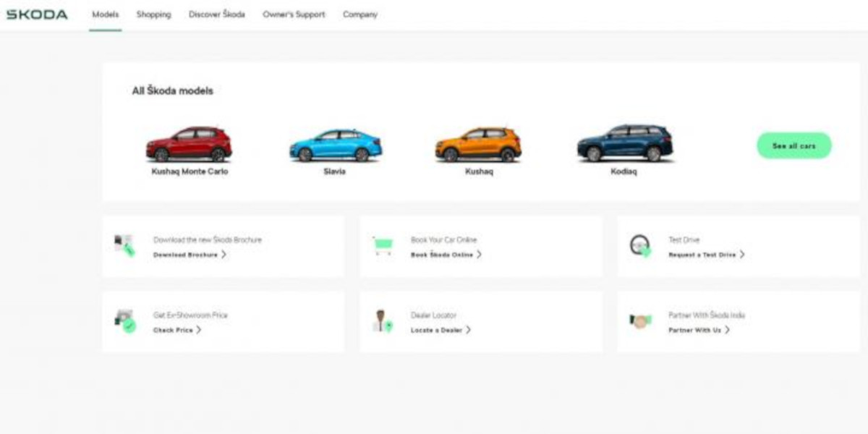This screenshot has width=868, height=434.
Task: Click the Get Ex-Showroom Price icon
Action: (x=124, y=320)
